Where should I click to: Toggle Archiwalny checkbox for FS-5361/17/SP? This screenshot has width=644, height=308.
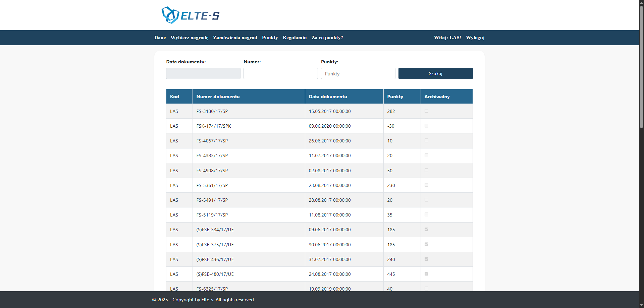point(426,185)
